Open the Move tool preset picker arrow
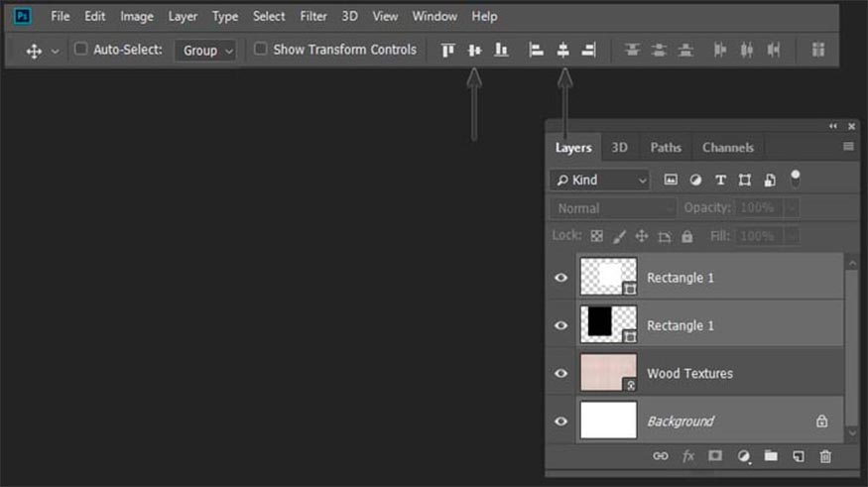868x487 pixels. point(55,52)
